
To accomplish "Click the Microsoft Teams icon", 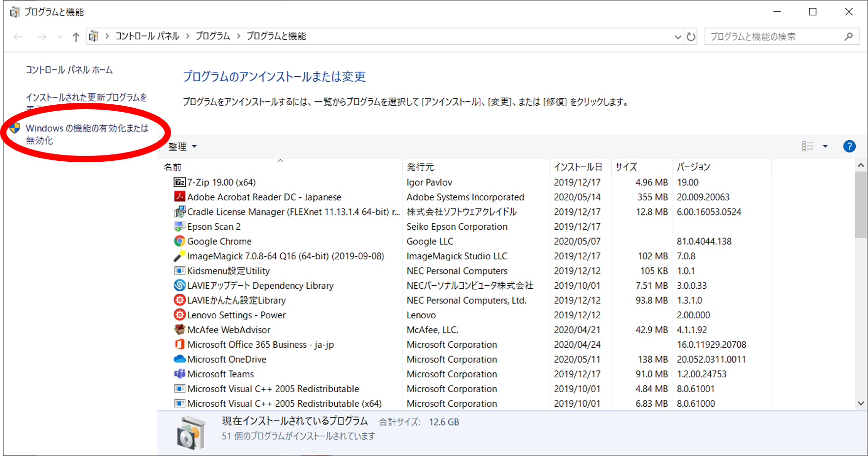I will (179, 374).
